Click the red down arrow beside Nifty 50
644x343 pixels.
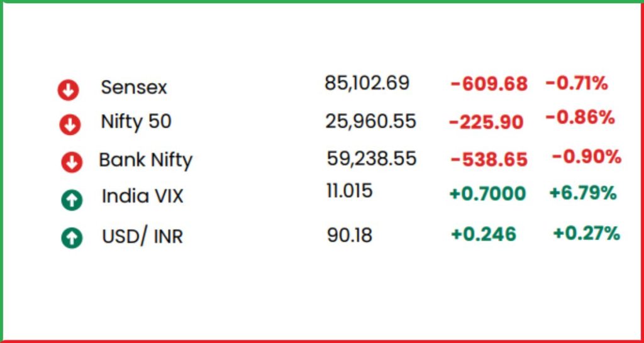tap(70, 125)
